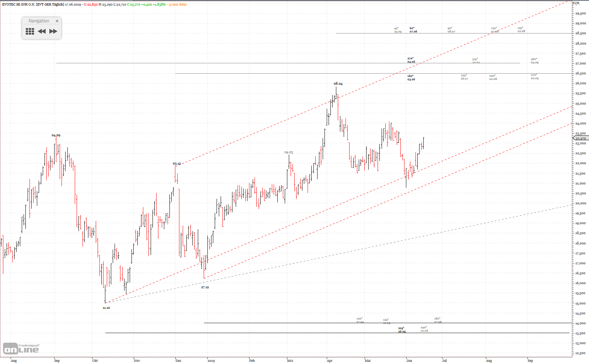Click the 180° 27.06 angle label
Viewport: 589px width, 364px height.
[438, 320]
